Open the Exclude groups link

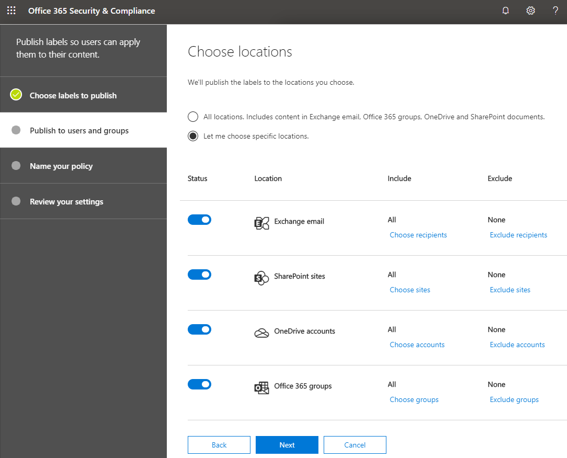(514, 400)
